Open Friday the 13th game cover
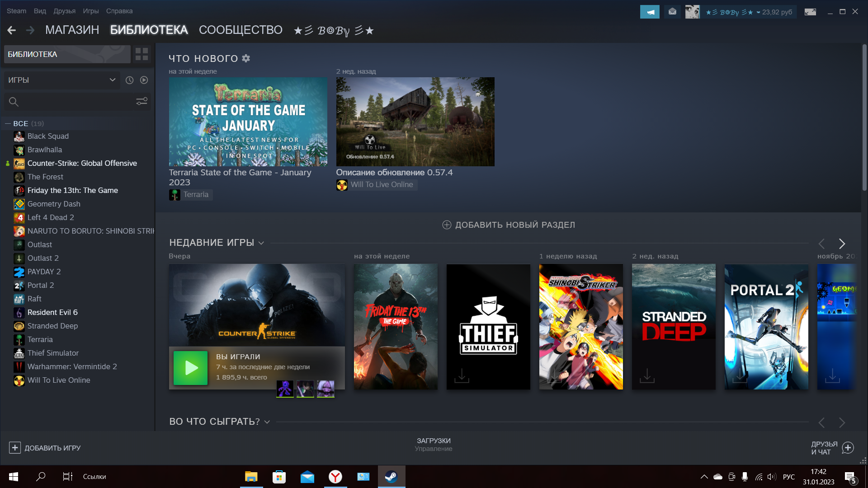Viewport: 868px width, 488px height. pos(396,327)
